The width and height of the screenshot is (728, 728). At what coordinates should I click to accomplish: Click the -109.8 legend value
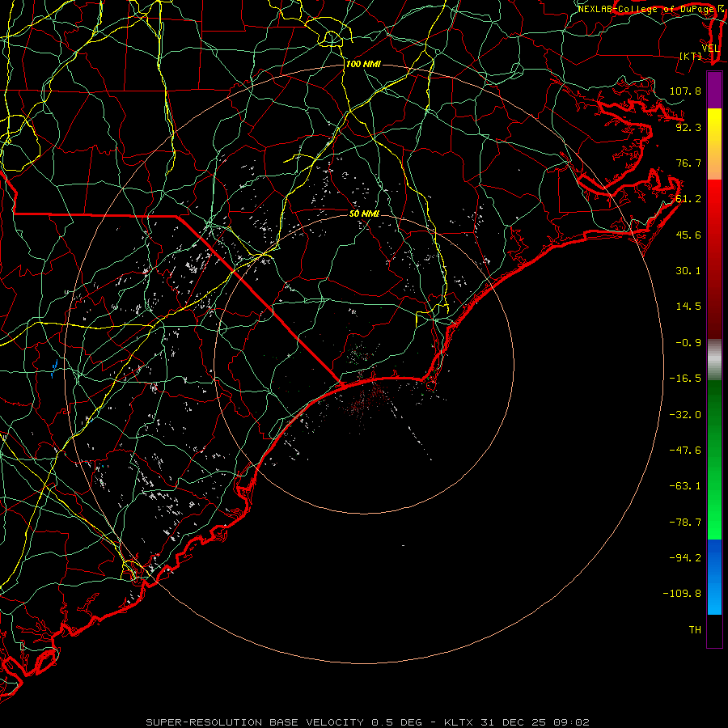(x=682, y=594)
